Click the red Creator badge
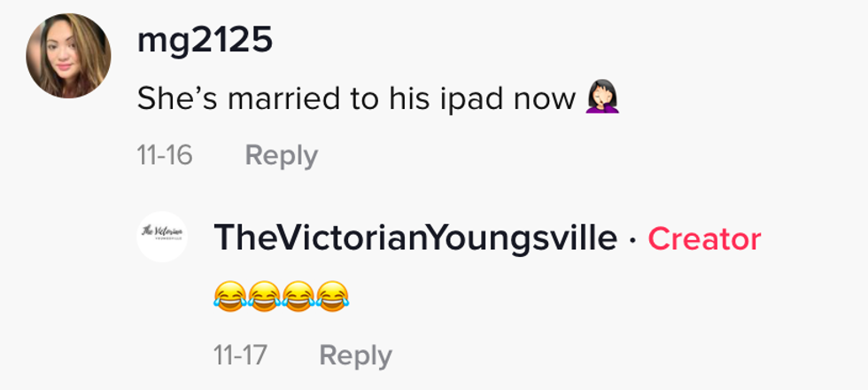868x390 pixels. (x=705, y=238)
